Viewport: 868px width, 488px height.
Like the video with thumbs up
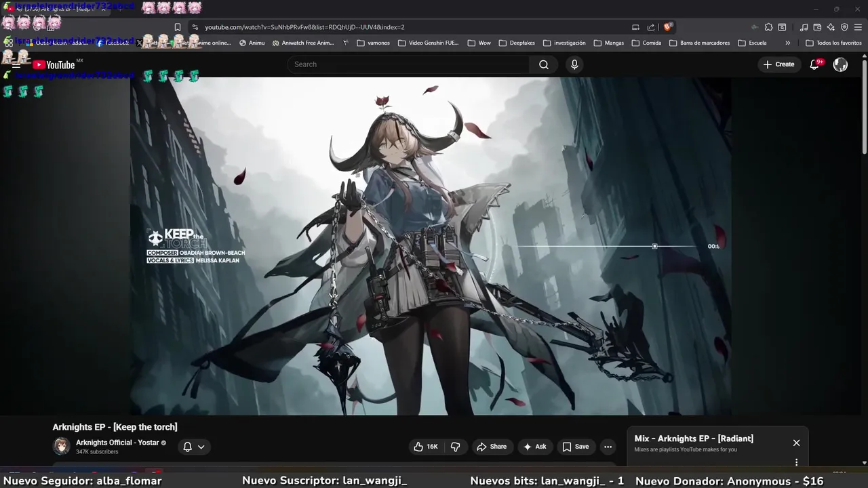[x=426, y=447]
